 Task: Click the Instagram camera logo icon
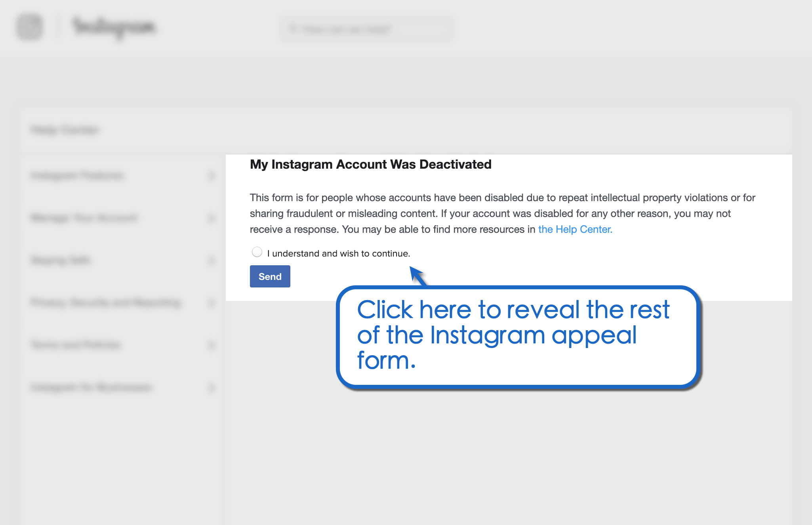pos(30,27)
